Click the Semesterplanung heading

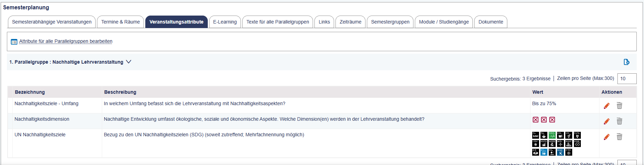pyautogui.click(x=26, y=7)
